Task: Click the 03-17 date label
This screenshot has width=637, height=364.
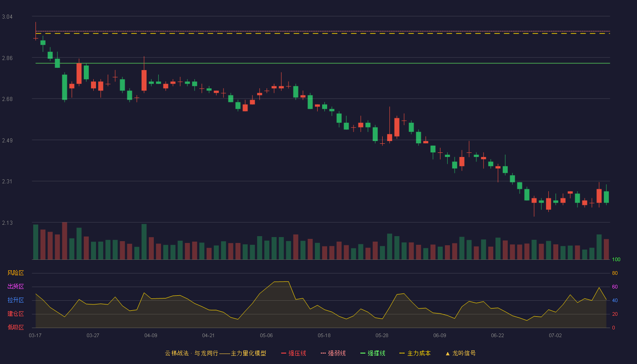Action: (35, 335)
